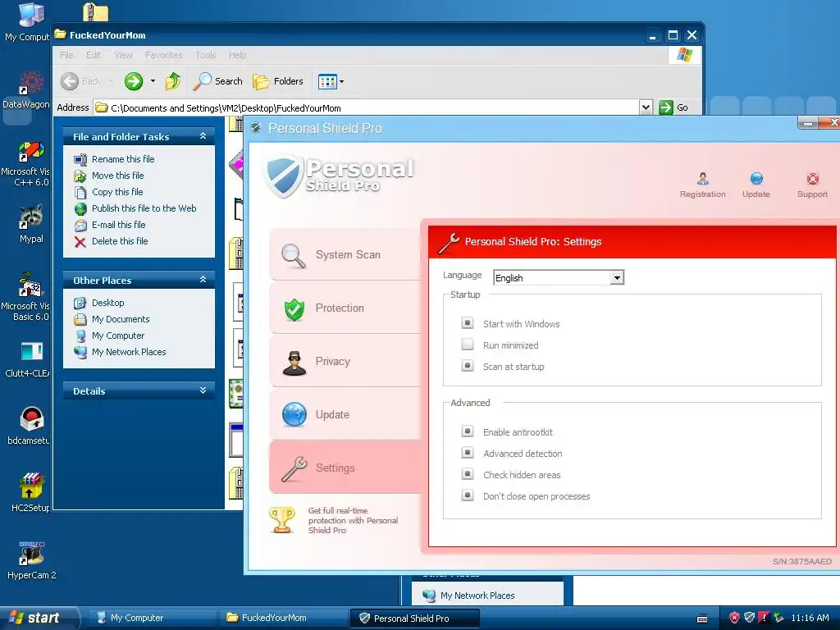This screenshot has width=840, height=630.
Task: Click My Computer under Other Places
Action: click(118, 336)
